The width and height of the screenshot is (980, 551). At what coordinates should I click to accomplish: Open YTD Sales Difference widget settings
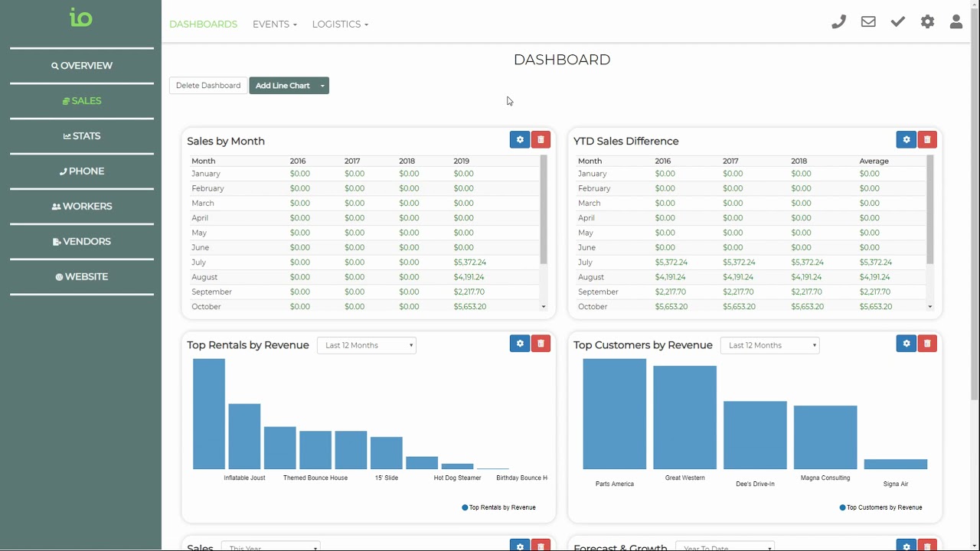coord(906,139)
